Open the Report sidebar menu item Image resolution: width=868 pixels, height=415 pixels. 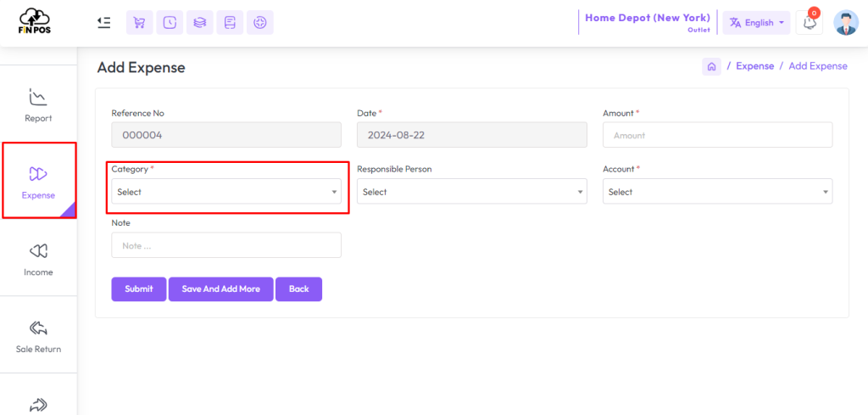click(x=38, y=105)
